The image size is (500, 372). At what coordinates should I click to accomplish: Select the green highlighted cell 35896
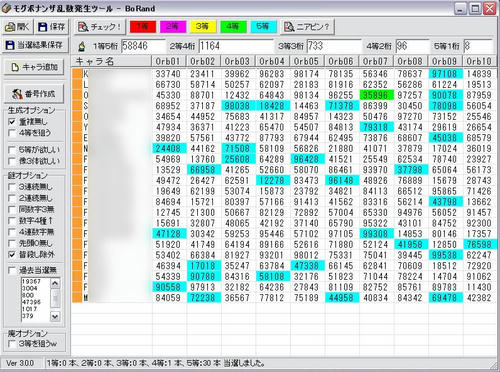377,95
